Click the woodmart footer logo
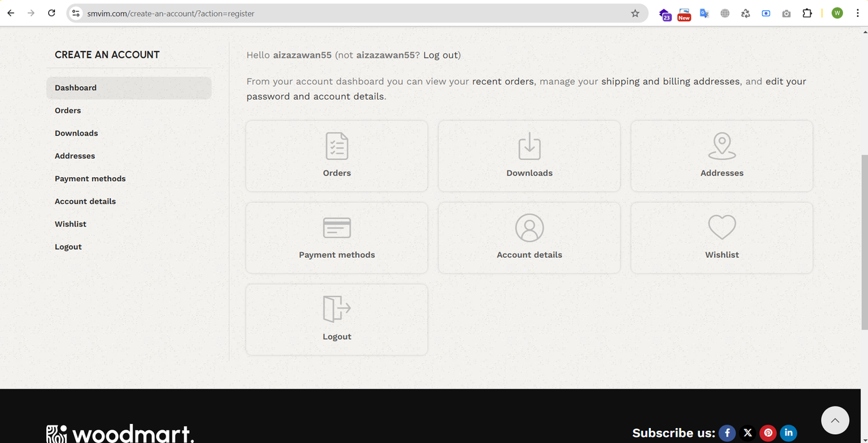The height and width of the screenshot is (443, 868). click(x=120, y=434)
